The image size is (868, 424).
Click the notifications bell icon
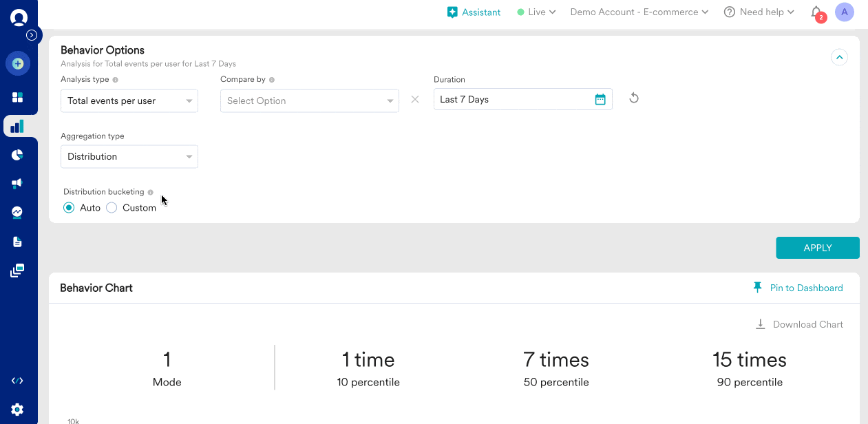click(816, 12)
